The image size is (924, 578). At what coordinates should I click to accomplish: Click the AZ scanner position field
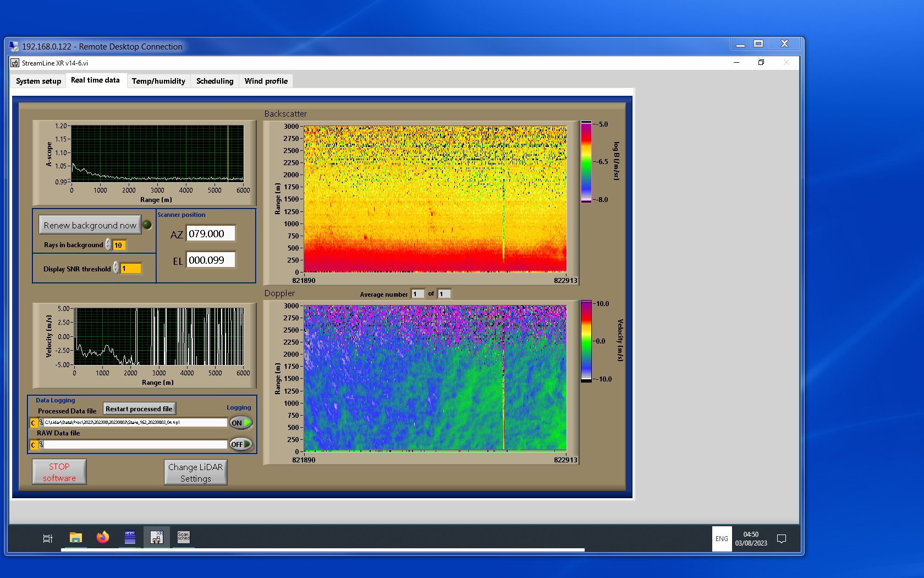pyautogui.click(x=211, y=233)
